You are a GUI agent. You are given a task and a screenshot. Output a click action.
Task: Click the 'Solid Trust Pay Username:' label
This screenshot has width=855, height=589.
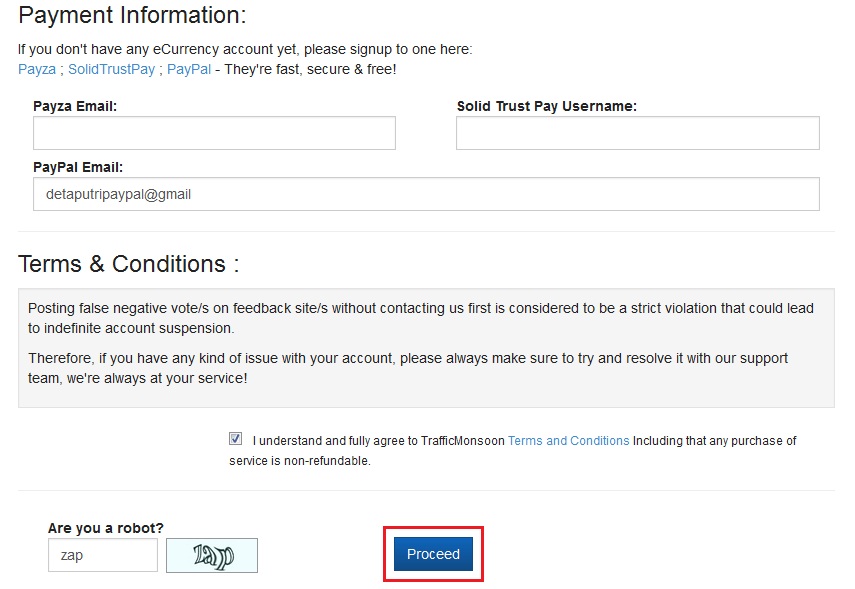(x=546, y=106)
